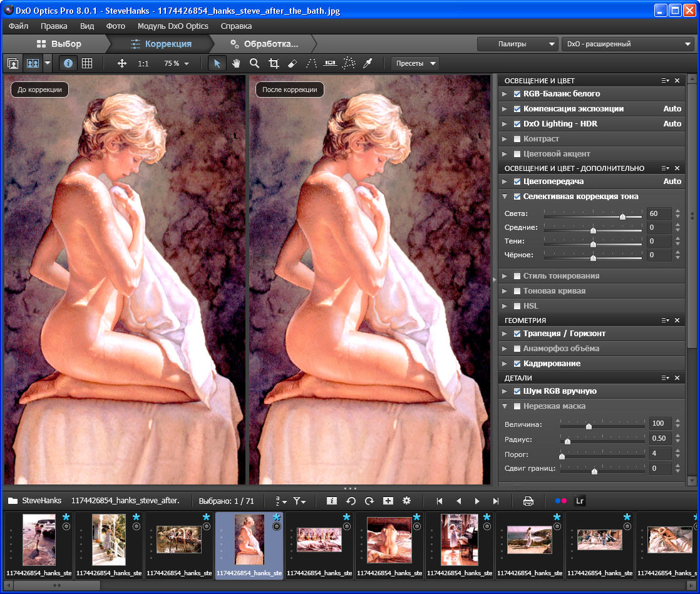Image resolution: width=700 pixels, height=594 pixels.
Task: Click the print icon in filmstrip bar
Action: (x=528, y=501)
